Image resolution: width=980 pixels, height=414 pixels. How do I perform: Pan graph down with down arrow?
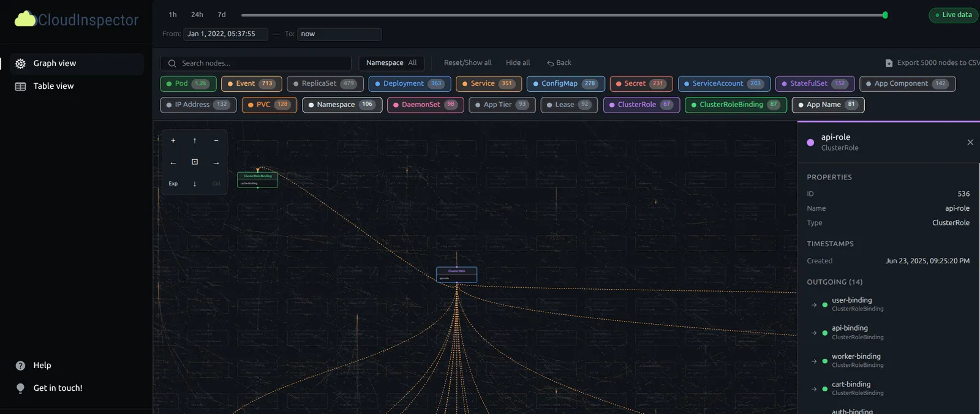[195, 184]
